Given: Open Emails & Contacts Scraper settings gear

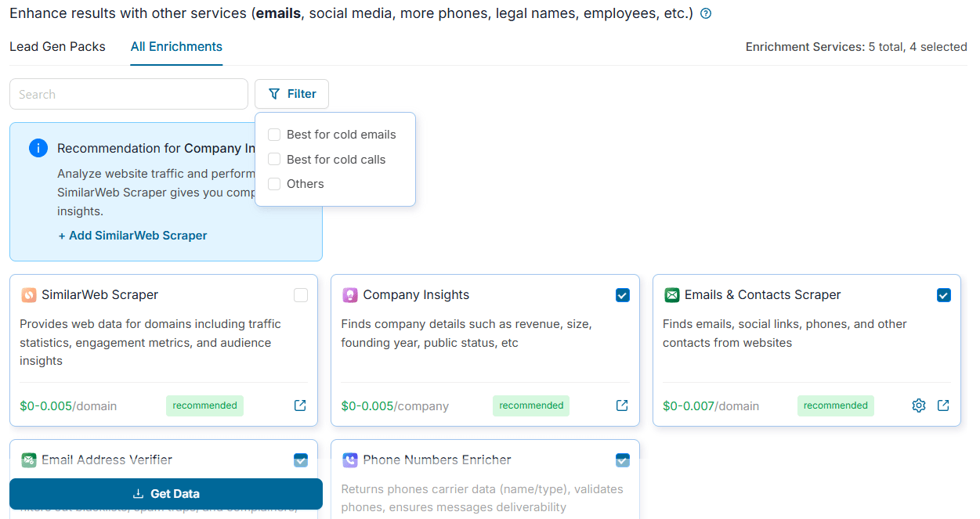Looking at the screenshot, I should pyautogui.click(x=919, y=405).
